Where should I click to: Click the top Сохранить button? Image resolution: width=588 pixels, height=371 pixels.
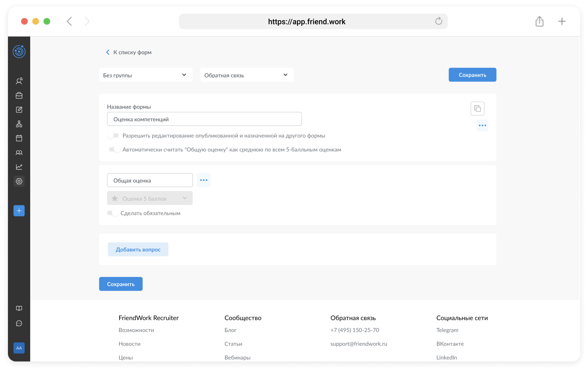coord(472,75)
